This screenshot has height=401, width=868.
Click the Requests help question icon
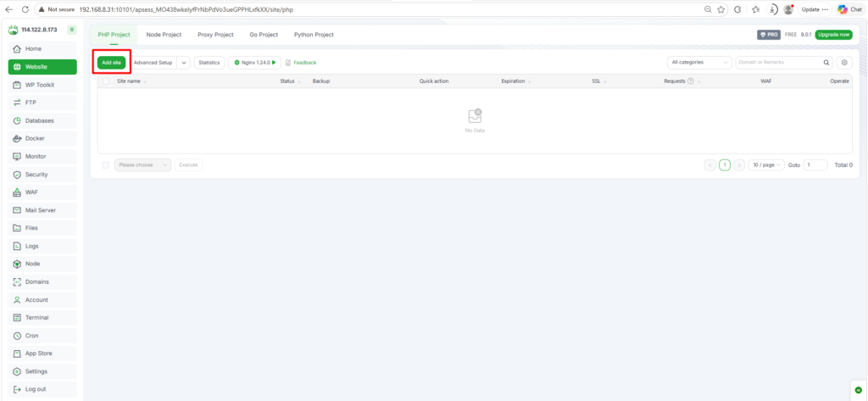(x=691, y=81)
